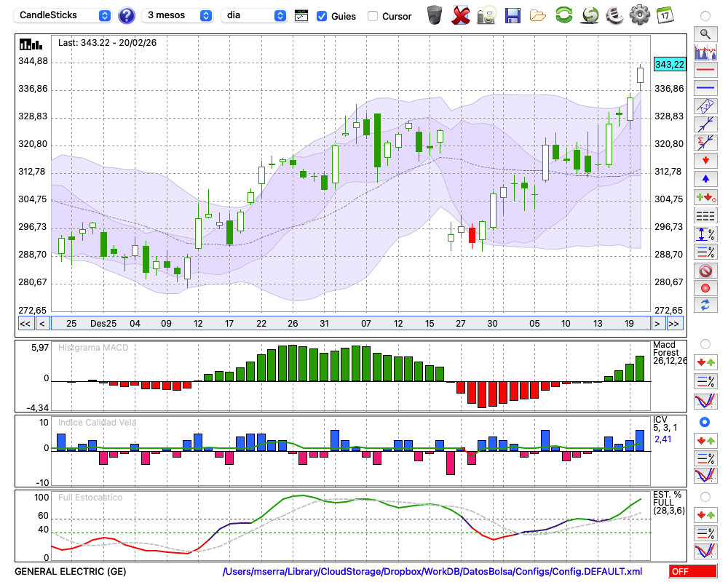Click ICV panel curve settings button
This screenshot has width=728, height=582.
coord(705,476)
